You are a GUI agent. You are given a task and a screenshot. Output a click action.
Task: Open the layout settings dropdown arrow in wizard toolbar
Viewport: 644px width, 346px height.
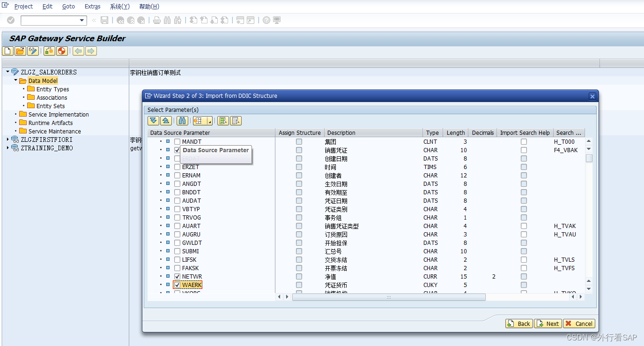tap(210, 121)
